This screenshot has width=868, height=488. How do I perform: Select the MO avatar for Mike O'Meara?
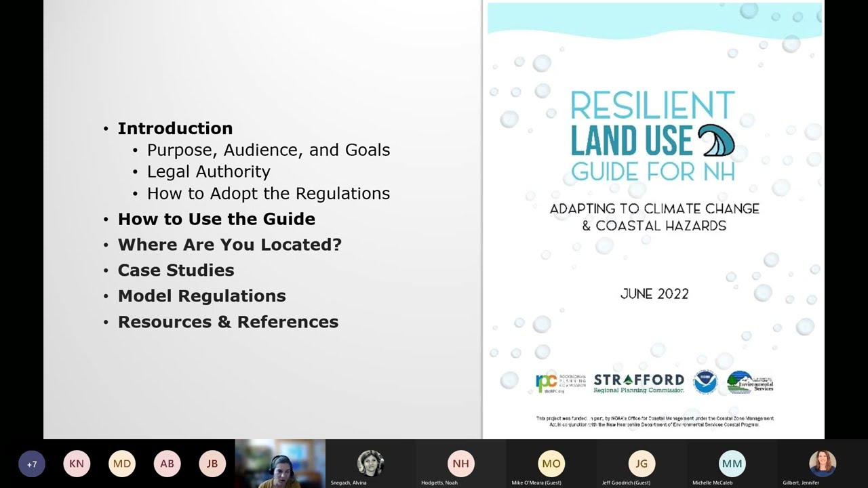[x=551, y=464]
